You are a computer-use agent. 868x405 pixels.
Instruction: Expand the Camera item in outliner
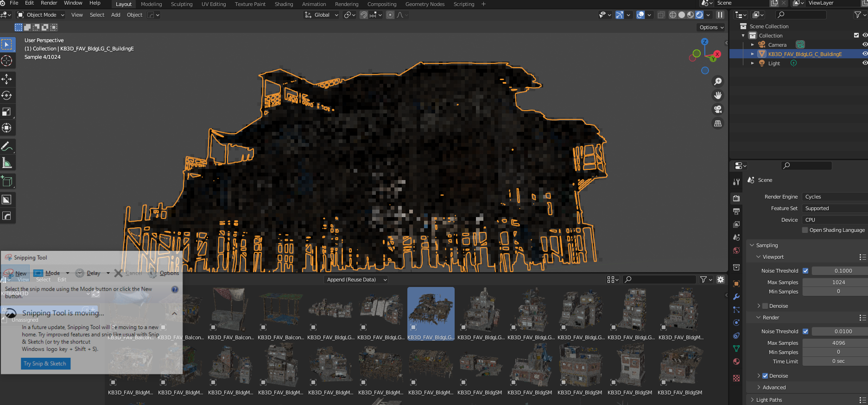point(752,45)
